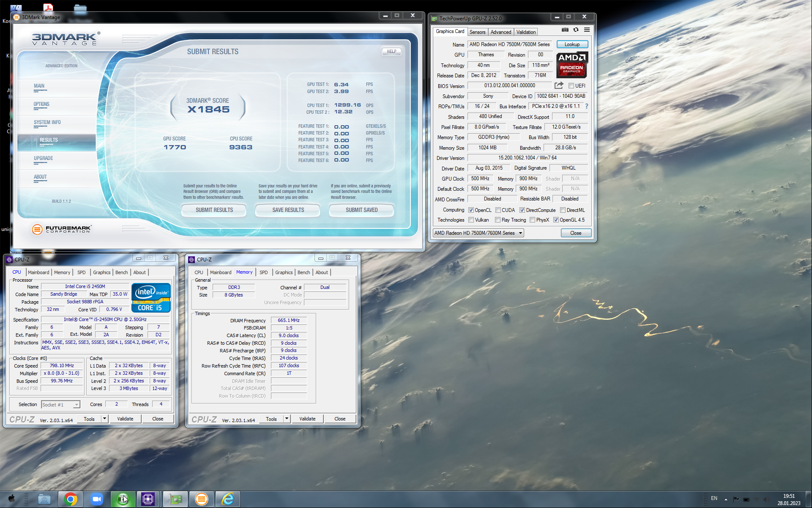812x508 pixels.
Task: Toggle the DirectML checkbox
Action: 563,210
